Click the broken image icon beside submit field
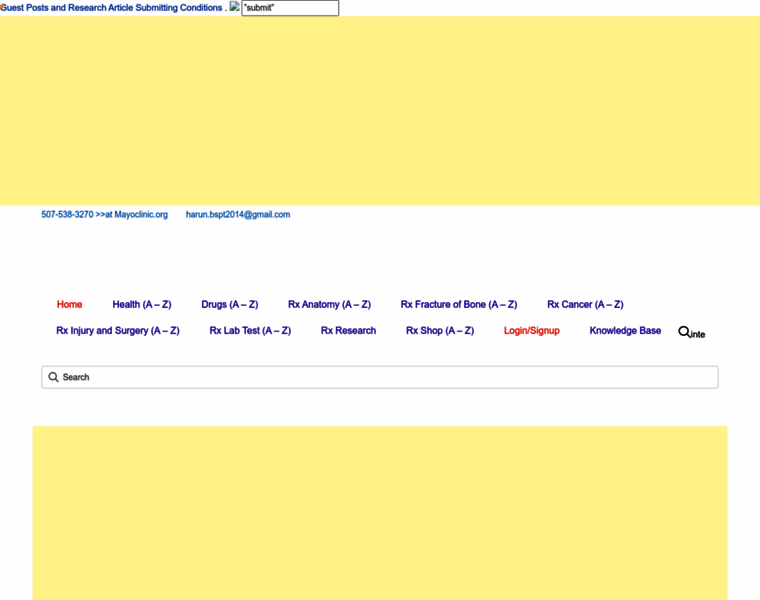Screen dimensions: 760x600 (x=235, y=6)
